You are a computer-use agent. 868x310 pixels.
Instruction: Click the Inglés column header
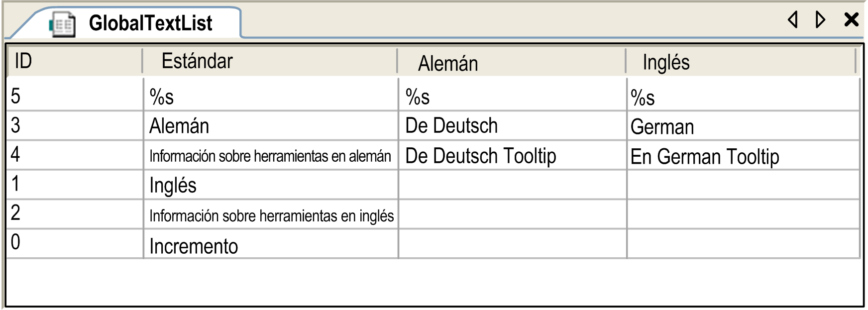pyautogui.click(x=741, y=61)
